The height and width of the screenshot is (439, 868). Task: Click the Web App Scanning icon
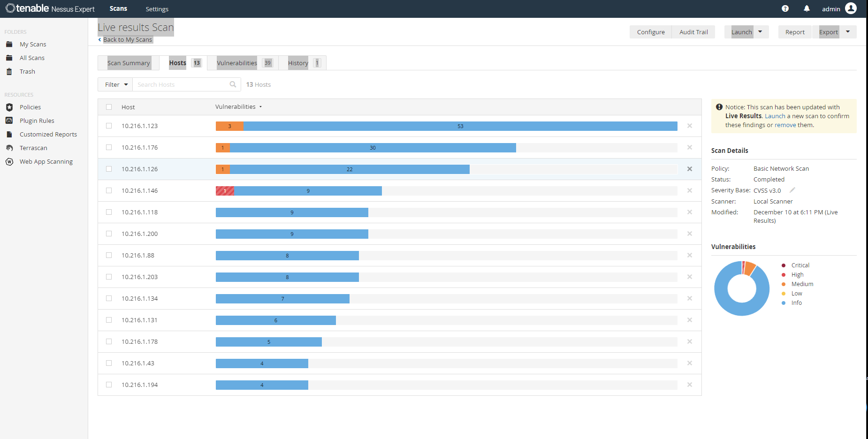coord(9,161)
